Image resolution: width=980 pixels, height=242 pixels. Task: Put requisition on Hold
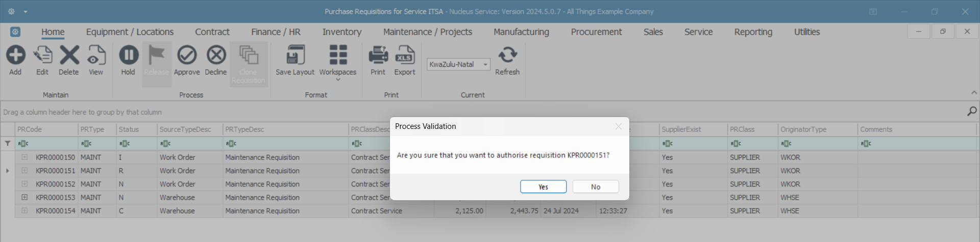[x=128, y=56]
